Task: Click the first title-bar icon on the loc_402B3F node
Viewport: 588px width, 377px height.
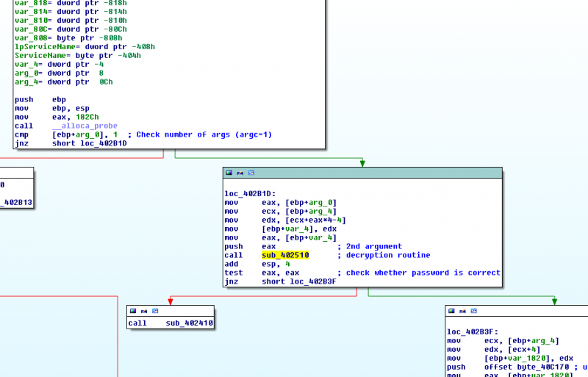Action: (x=452, y=312)
